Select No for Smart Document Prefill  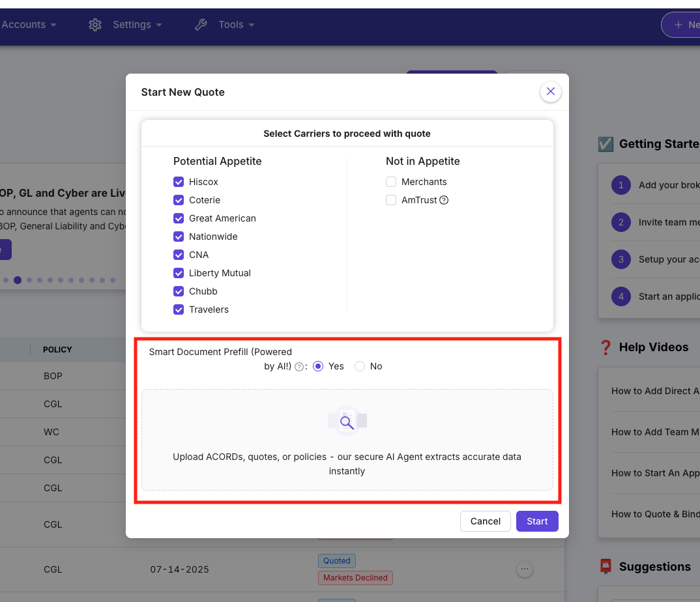[x=359, y=366]
